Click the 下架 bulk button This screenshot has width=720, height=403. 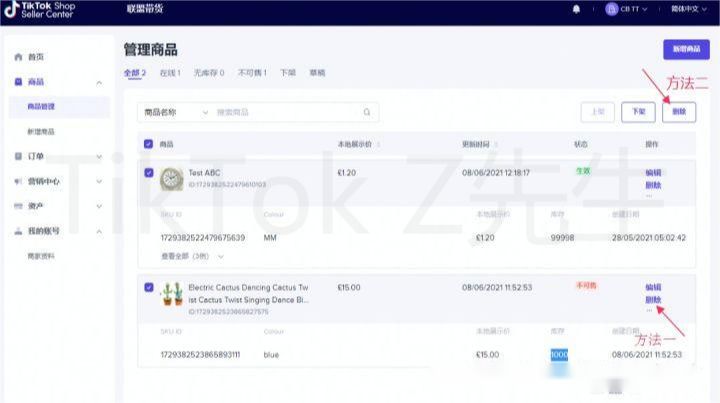[x=638, y=112]
